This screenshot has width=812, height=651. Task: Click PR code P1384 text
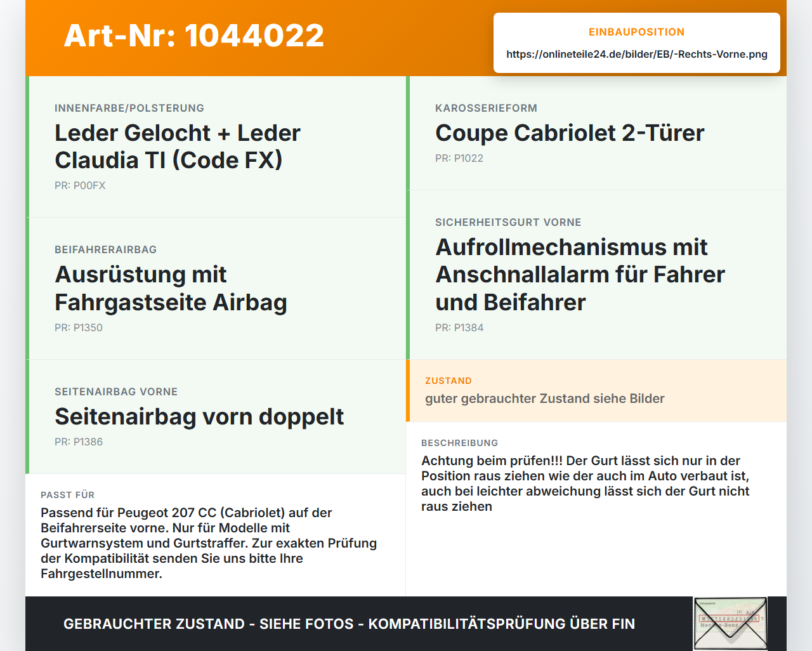click(459, 327)
